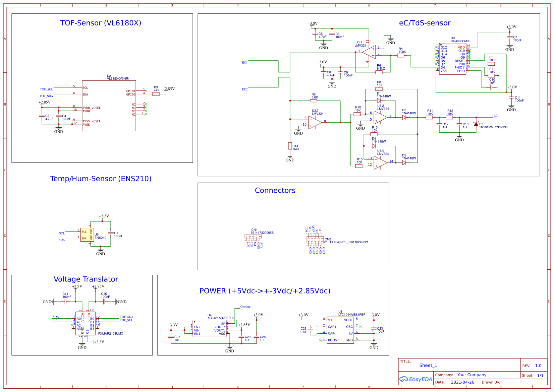
Task: Select the U5 ENS210 sensor symbol
Action: point(88,235)
